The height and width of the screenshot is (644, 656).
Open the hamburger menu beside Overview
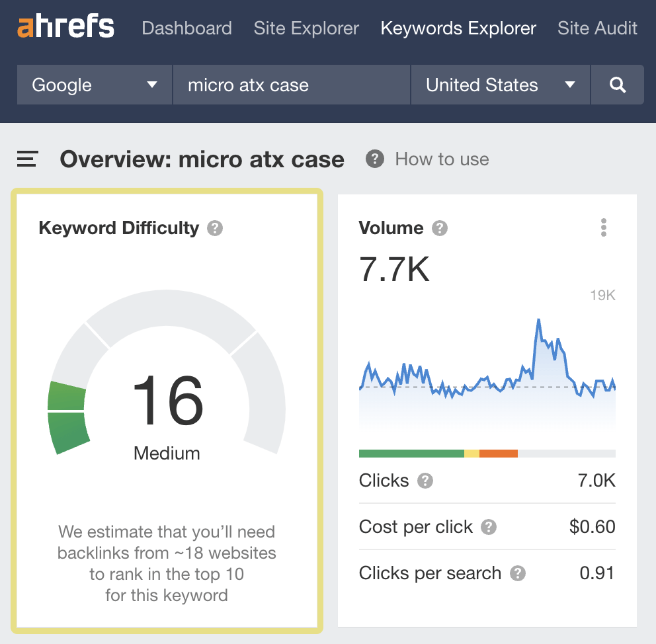(26, 159)
